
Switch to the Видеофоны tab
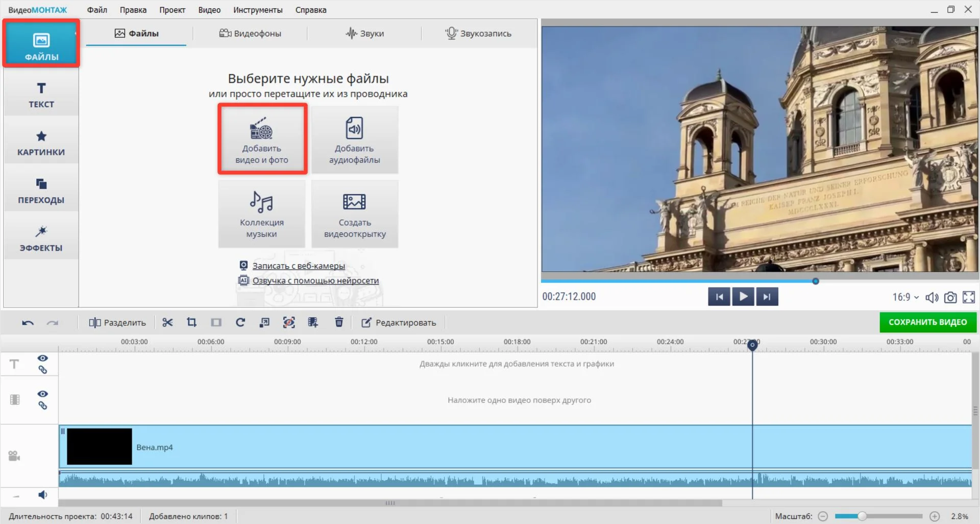(250, 33)
